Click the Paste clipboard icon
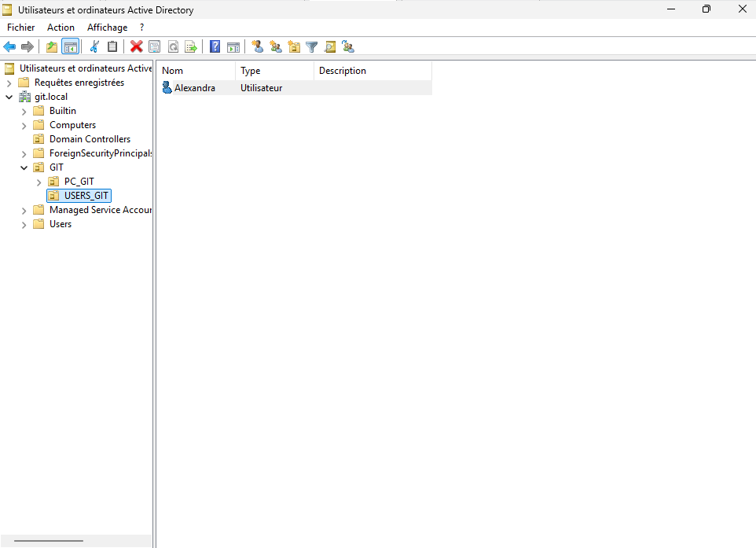The width and height of the screenshot is (756, 548). (112, 47)
